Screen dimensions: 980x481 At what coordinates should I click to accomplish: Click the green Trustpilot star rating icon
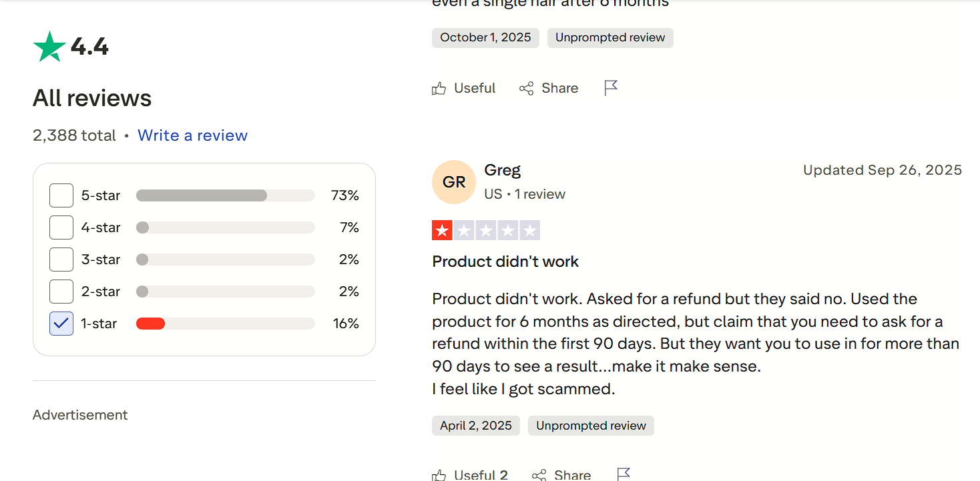pos(49,47)
